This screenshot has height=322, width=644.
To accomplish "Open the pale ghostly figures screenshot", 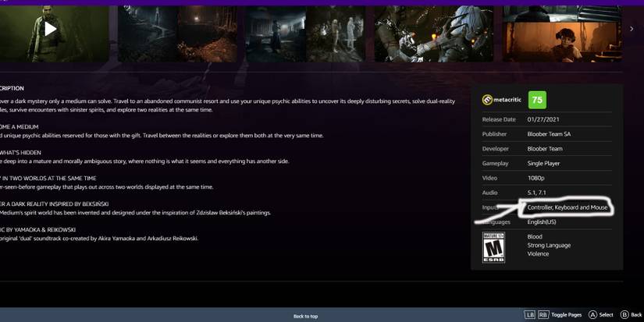I will pyautogui.click(x=336, y=33).
